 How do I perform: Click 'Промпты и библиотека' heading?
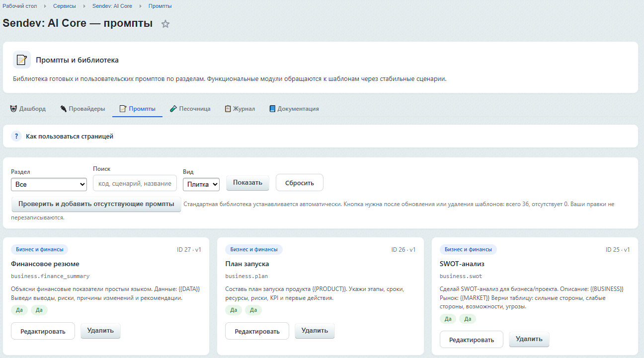tap(77, 60)
